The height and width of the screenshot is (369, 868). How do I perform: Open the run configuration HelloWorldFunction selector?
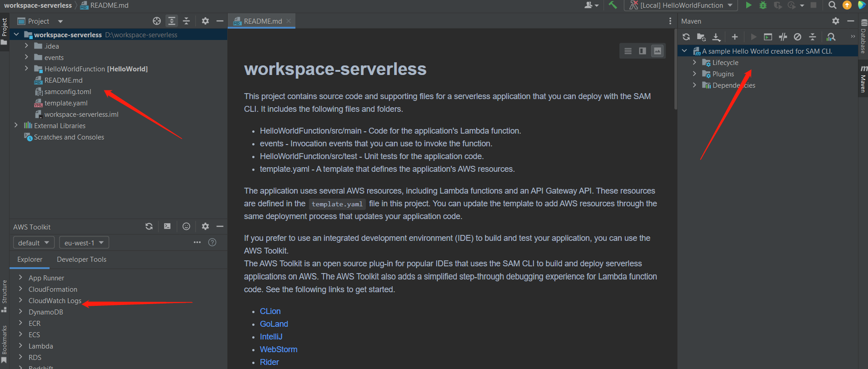point(681,5)
